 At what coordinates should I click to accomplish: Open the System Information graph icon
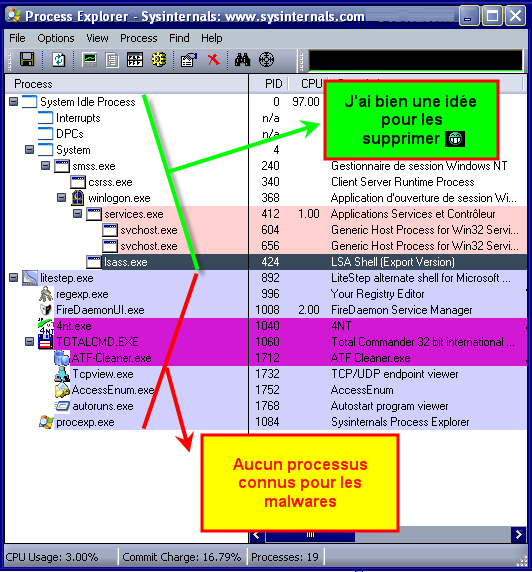pos(89,59)
